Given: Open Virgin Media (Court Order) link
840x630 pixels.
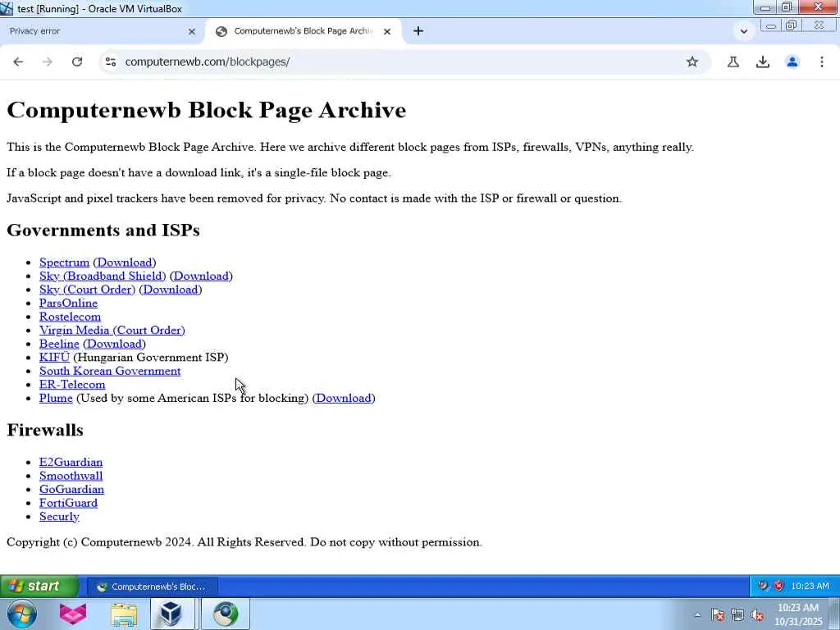Looking at the screenshot, I should tap(112, 330).
